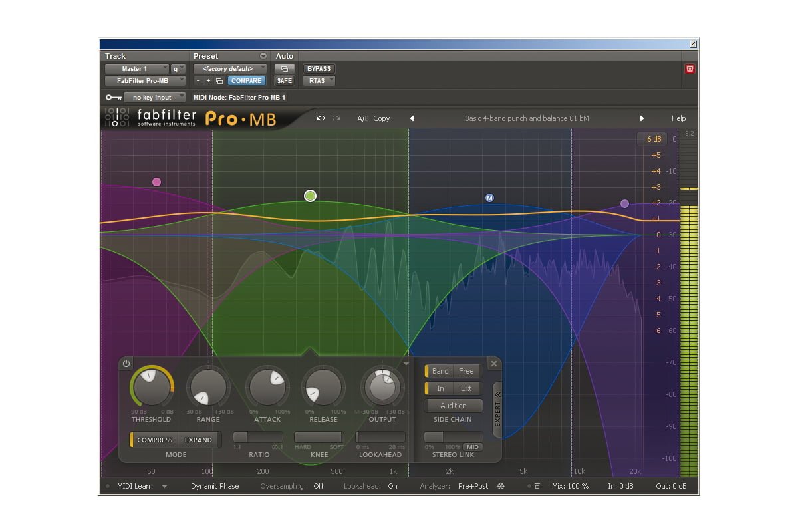Select the blue M band handle
Image resolution: width=798 pixels, height=532 pixels.
pyautogui.click(x=490, y=198)
